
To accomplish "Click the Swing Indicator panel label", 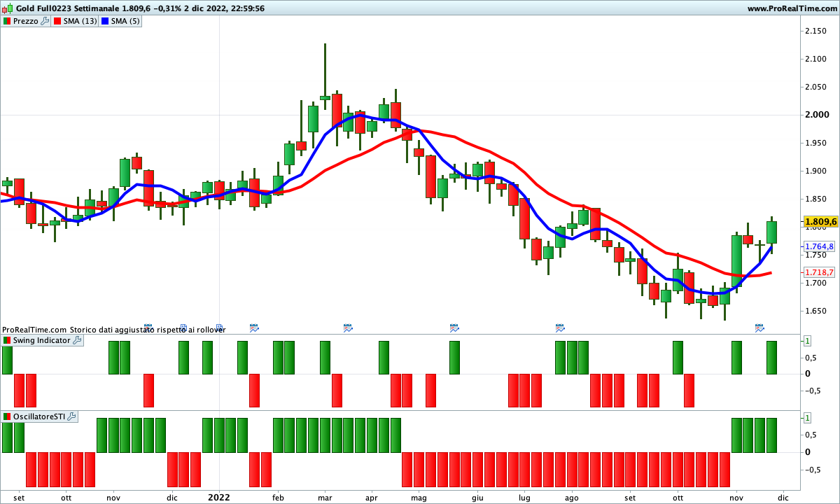I will 42,340.
